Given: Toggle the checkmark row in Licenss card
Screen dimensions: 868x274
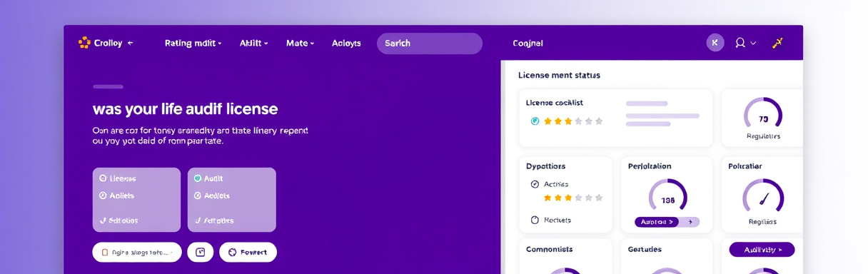Looking at the screenshot, I should coord(118,220).
